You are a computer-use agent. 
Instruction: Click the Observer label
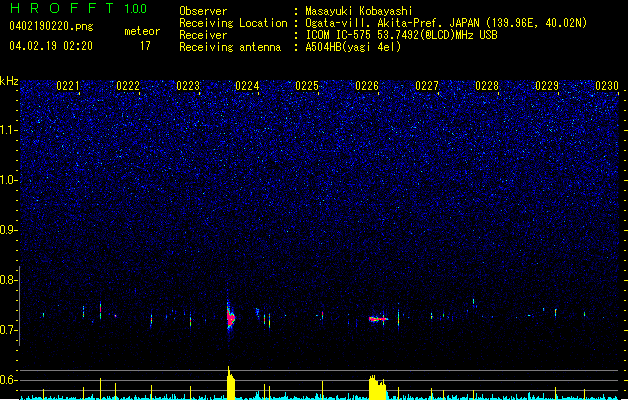tap(203, 11)
